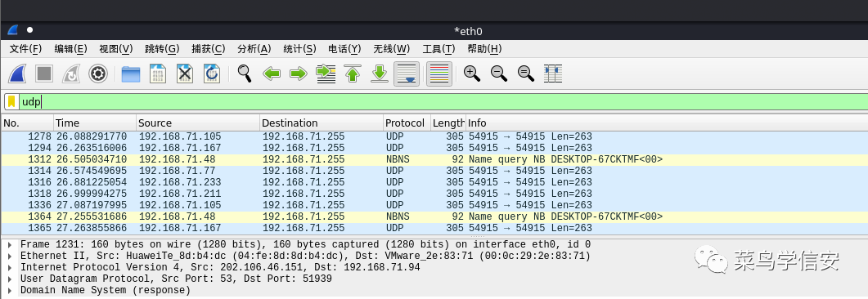Open the 统计(S) menu
868x299 pixels.
299,49
